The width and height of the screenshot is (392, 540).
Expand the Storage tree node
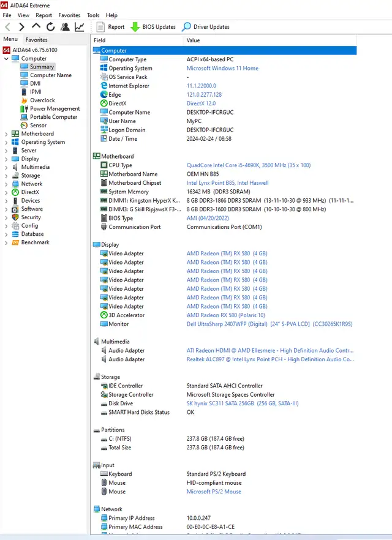tap(6, 176)
